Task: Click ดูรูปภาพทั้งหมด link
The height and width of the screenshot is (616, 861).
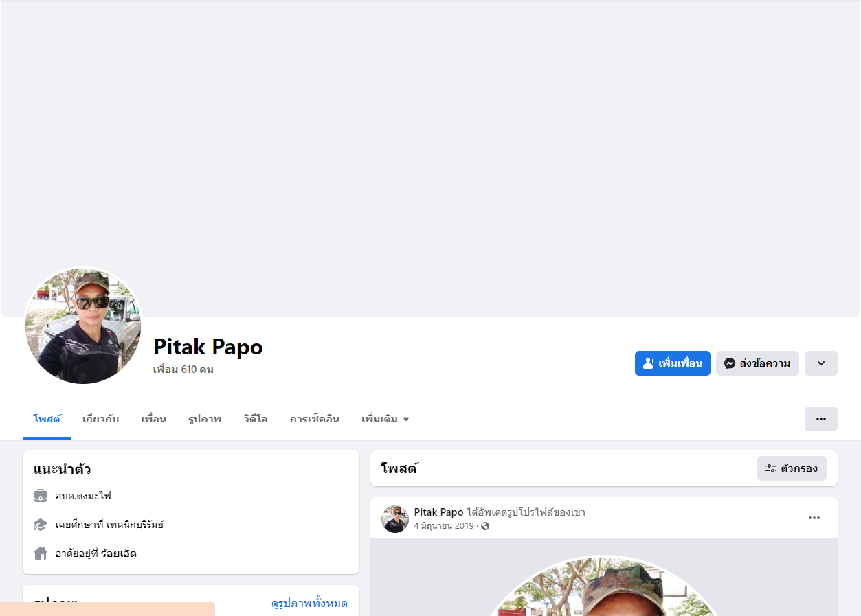Action: 309,604
